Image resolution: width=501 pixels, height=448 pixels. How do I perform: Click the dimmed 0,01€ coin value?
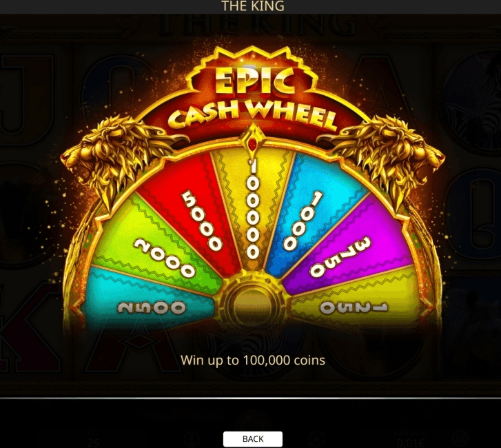pos(411,442)
